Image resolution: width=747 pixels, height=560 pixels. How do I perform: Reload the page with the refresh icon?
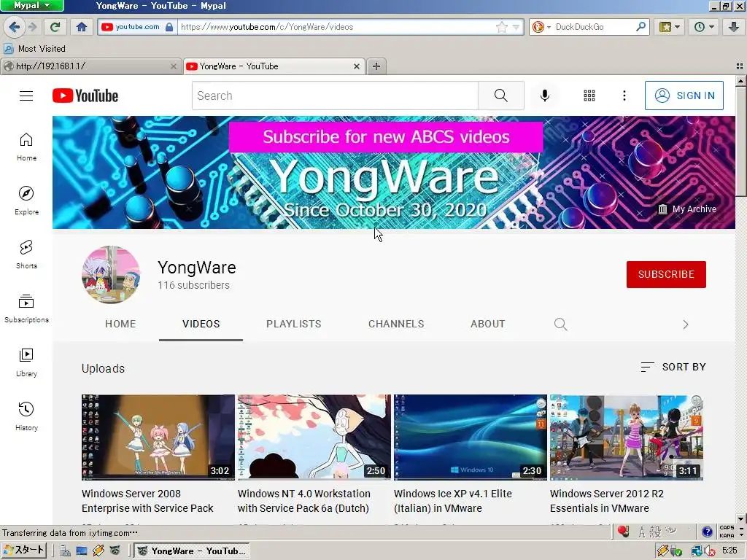coord(55,27)
